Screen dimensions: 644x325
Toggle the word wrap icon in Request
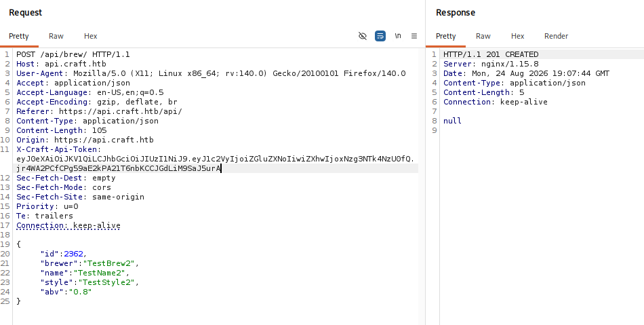coord(380,36)
